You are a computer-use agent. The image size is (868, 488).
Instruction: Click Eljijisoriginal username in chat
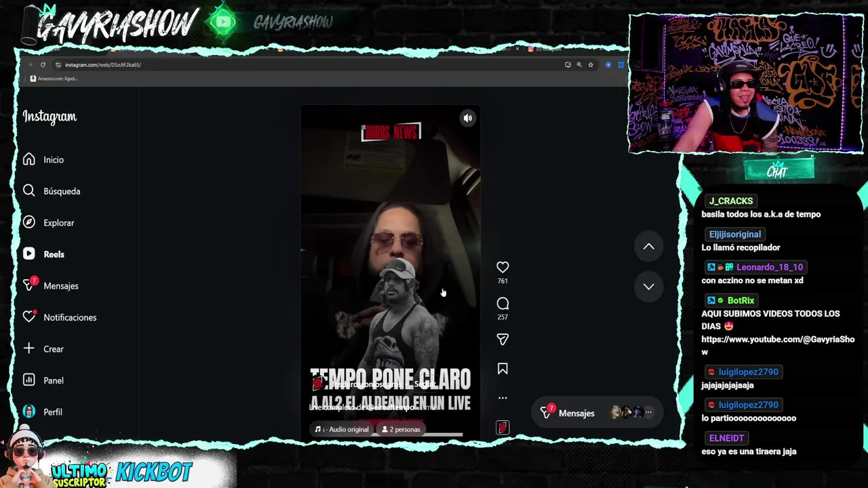pos(735,235)
